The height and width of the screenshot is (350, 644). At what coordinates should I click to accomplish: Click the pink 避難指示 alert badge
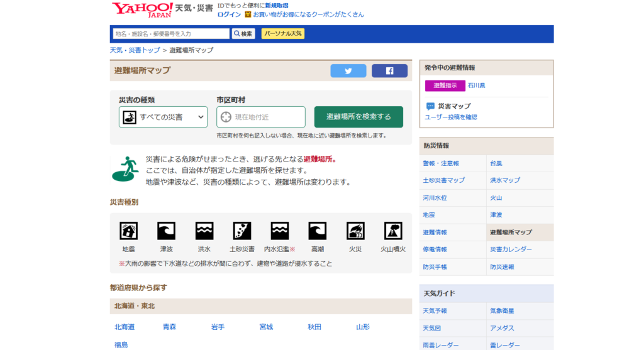pyautogui.click(x=445, y=85)
